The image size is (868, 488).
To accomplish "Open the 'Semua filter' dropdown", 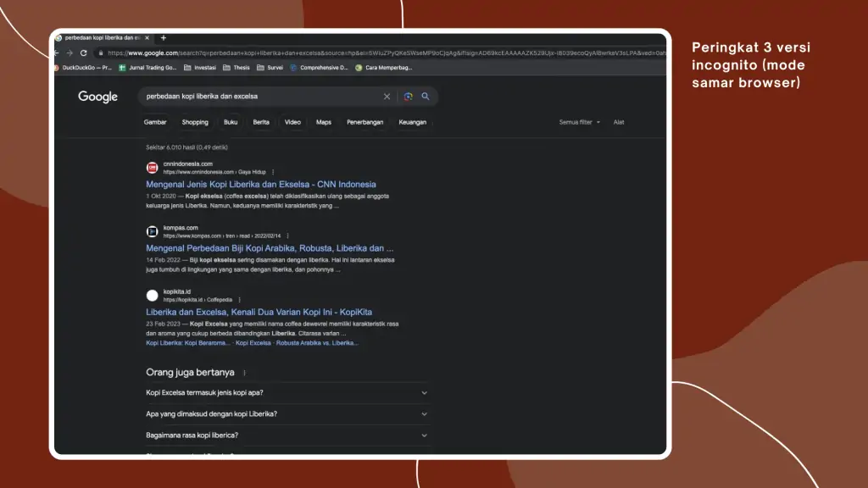I will point(579,122).
